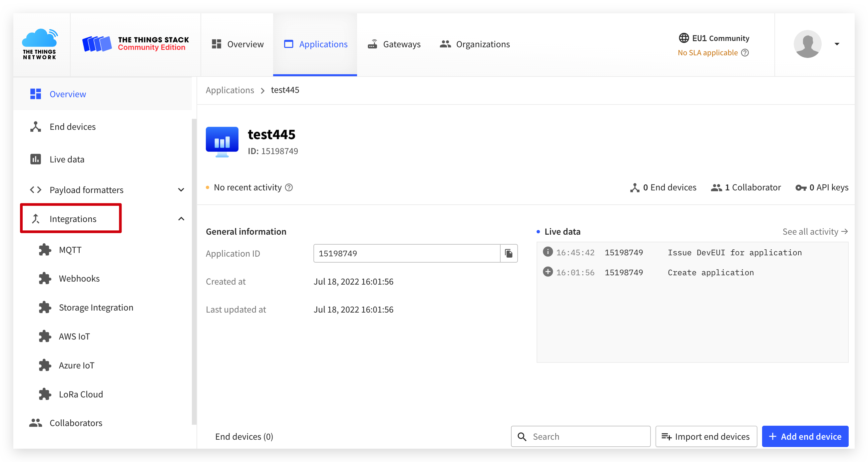Click the end devices Search field
Viewport: 868px width, 462px height.
(581, 436)
